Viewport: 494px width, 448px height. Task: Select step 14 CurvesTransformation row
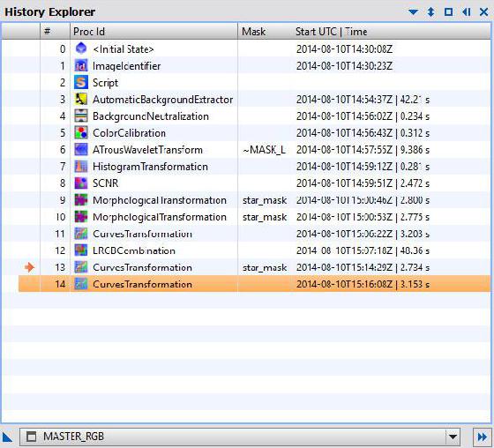pyautogui.click(x=255, y=284)
